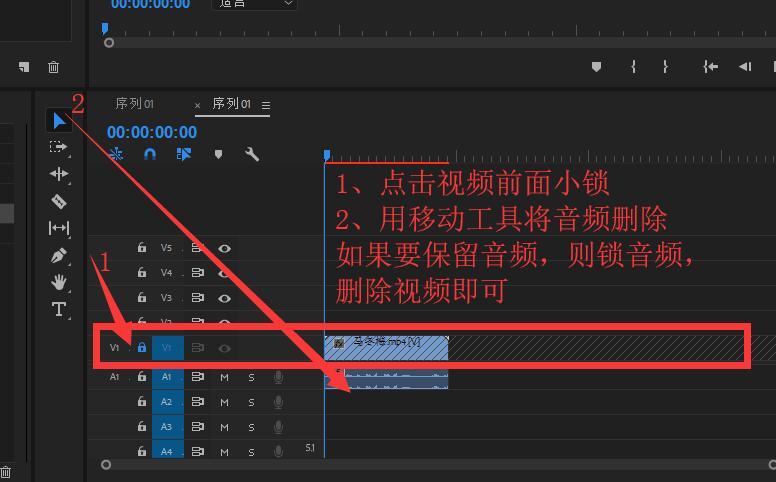Toggle insert sequences as nests button
Viewport: 776px width, 482px height.
pos(116,154)
